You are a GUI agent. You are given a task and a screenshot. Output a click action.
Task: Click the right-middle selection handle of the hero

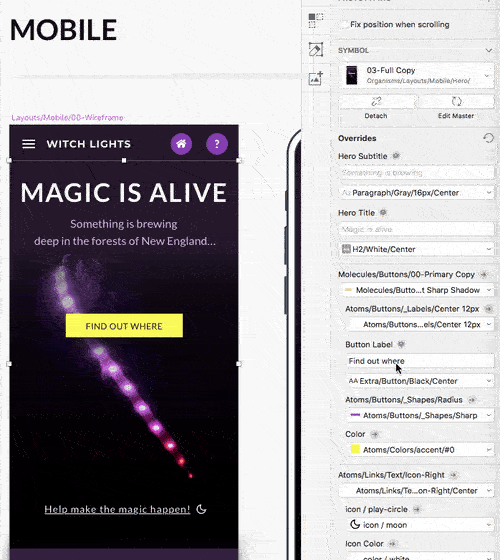point(239,364)
